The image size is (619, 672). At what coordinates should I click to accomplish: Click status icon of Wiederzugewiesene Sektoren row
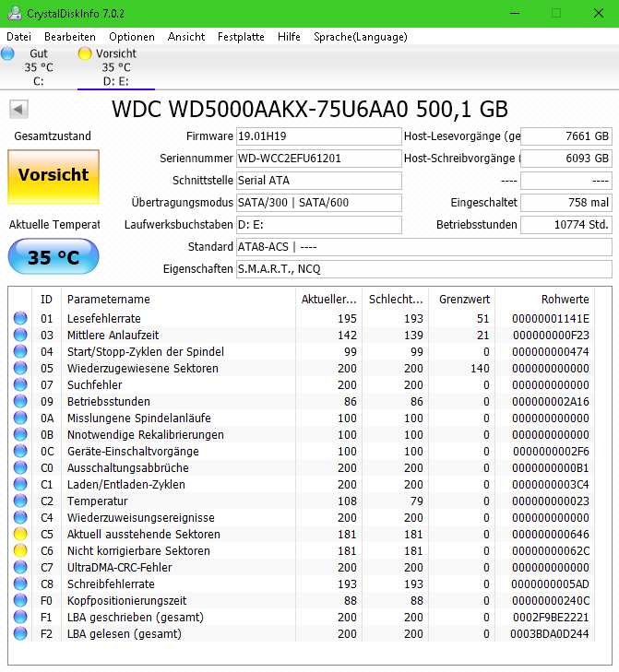point(20,368)
